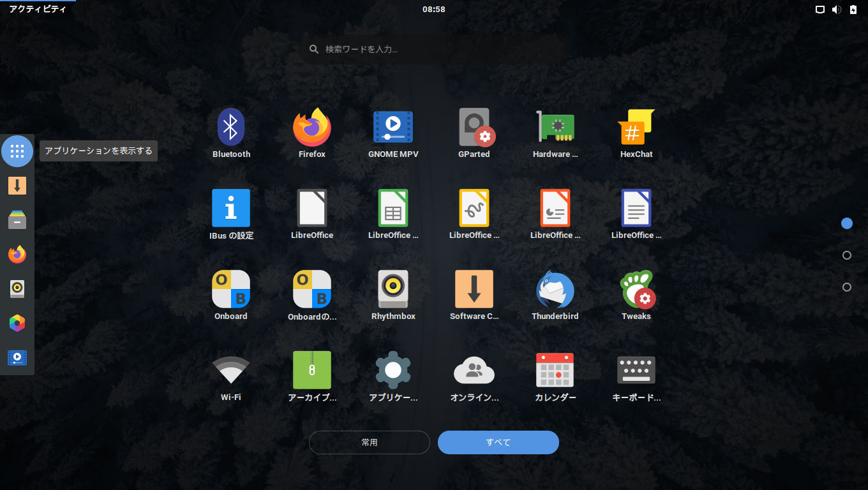Open Software Center from the application grid
Viewport: 868px width, 490px height.
coord(474,295)
